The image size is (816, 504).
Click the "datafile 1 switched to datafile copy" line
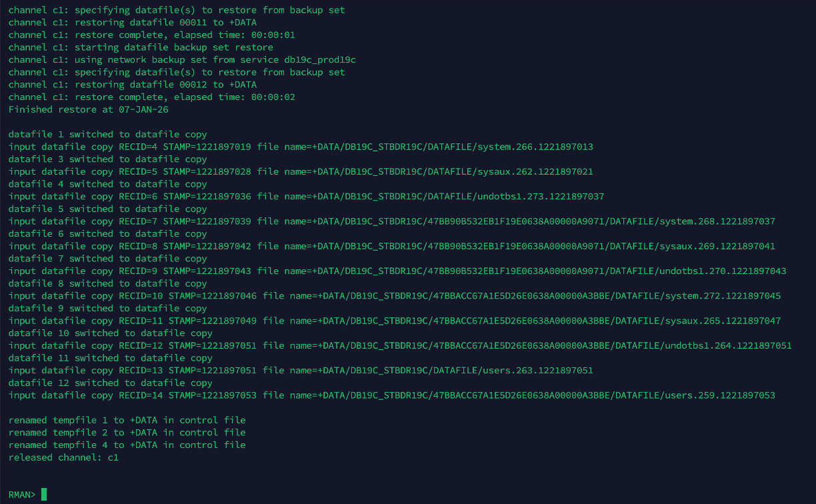107,134
